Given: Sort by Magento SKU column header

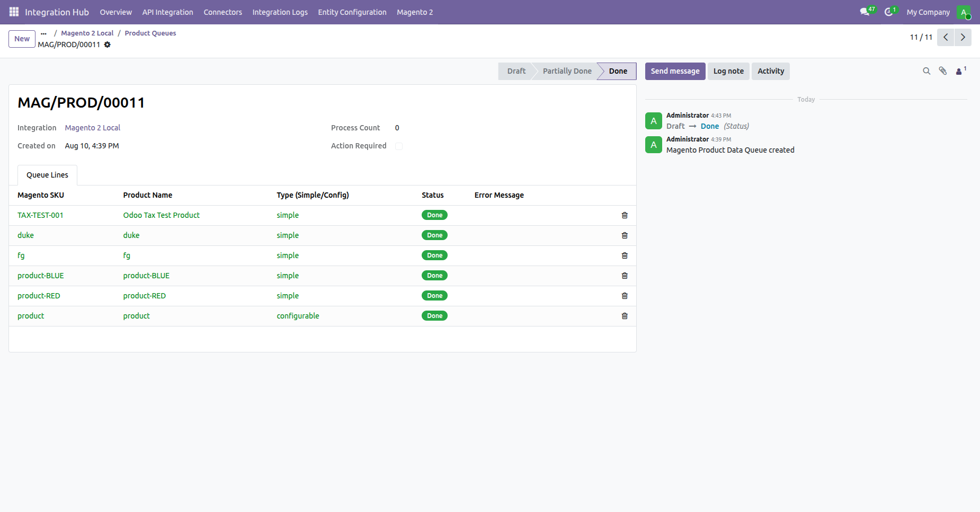Looking at the screenshot, I should click(41, 195).
